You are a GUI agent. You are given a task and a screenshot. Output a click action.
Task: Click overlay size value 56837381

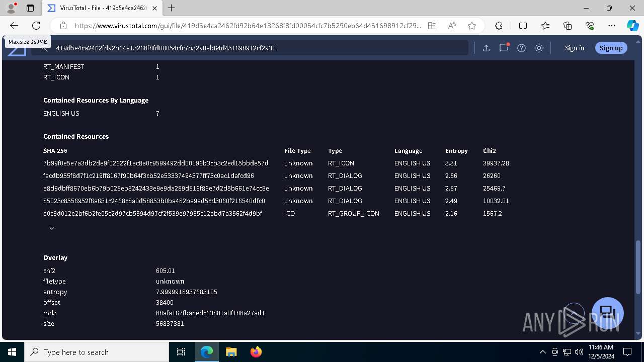170,324
